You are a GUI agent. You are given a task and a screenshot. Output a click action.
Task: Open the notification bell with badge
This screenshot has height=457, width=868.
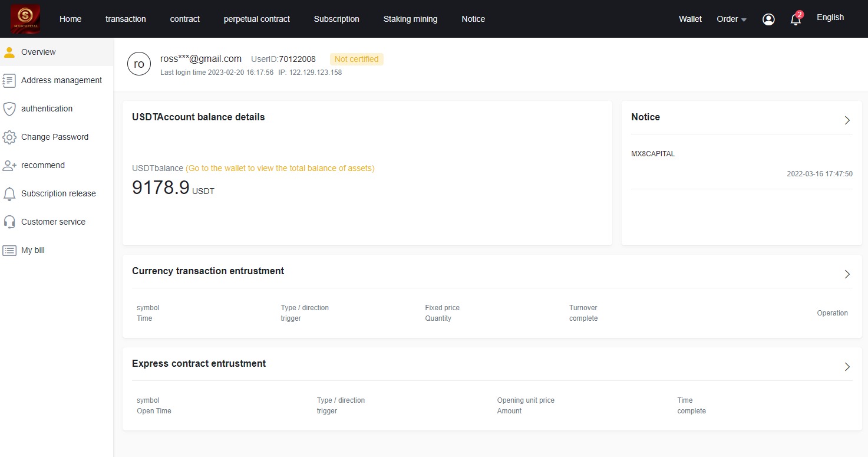click(796, 19)
